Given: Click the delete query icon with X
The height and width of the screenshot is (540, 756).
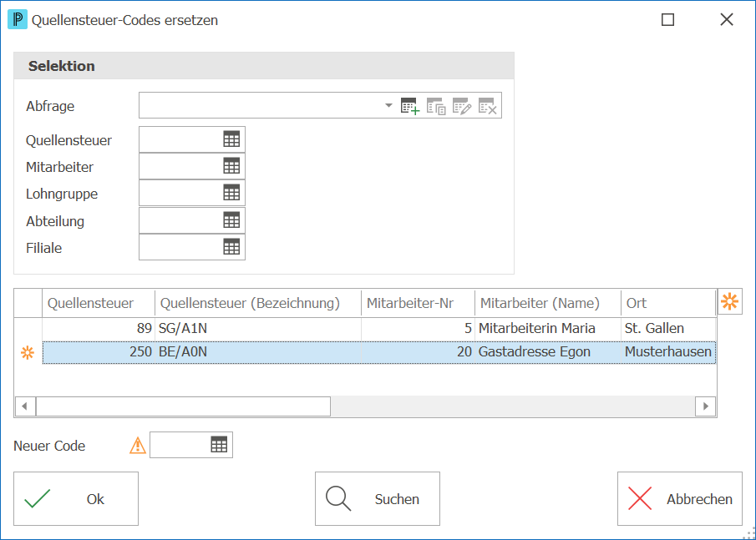Looking at the screenshot, I should 488,106.
